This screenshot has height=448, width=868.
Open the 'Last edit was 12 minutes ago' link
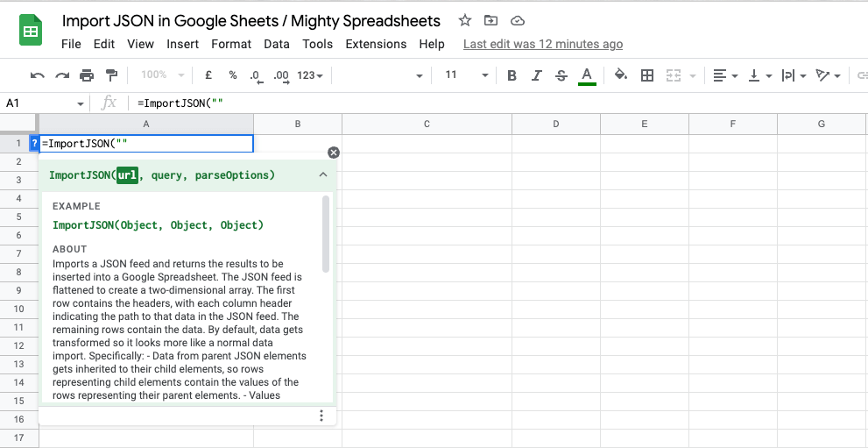[x=543, y=44]
